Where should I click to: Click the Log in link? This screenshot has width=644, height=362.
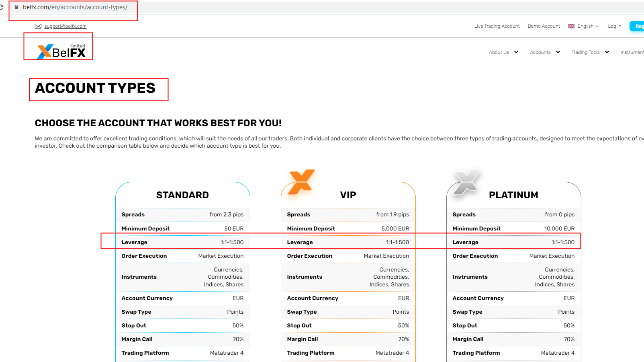point(615,26)
